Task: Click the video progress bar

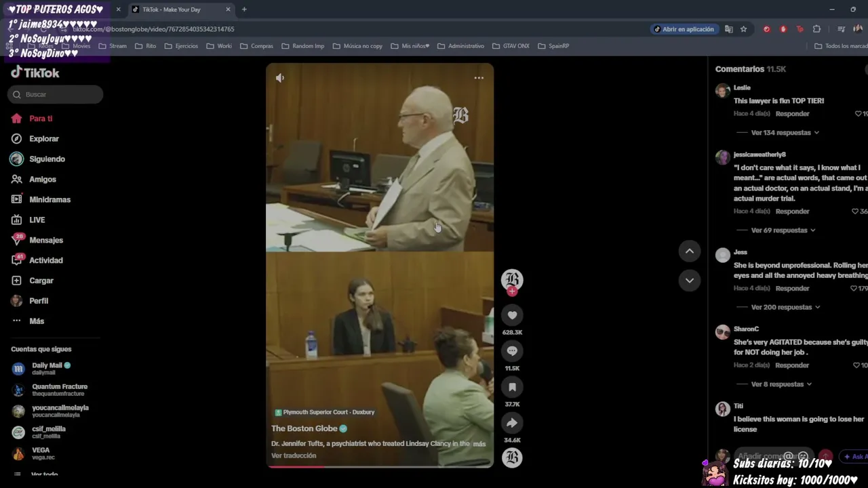Action: [380, 466]
